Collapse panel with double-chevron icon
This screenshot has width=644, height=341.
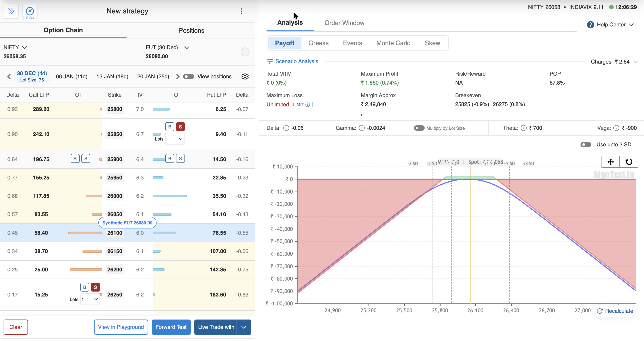(x=11, y=11)
